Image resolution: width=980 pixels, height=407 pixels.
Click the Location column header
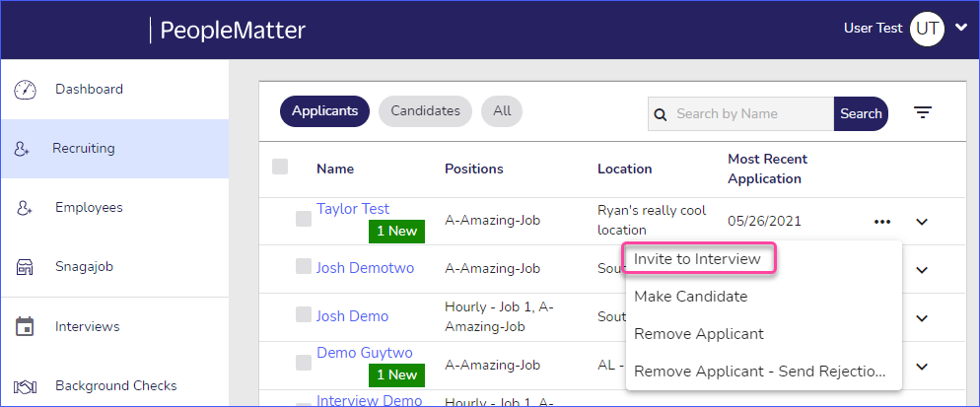point(624,169)
